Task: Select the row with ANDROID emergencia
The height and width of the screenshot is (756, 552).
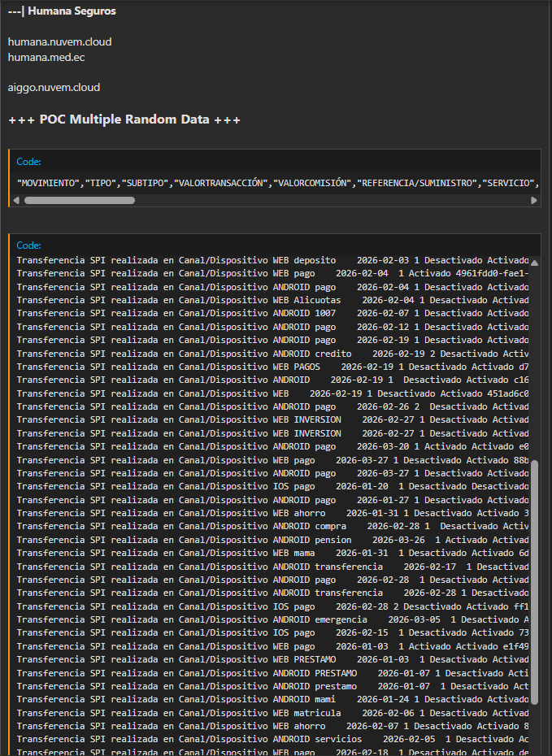Action: point(273,619)
